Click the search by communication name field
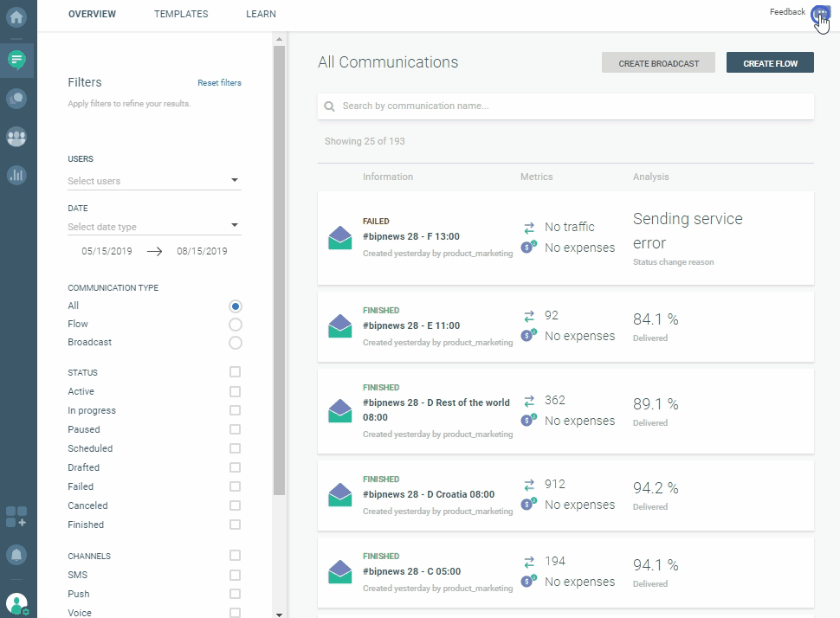Screen dimensions: 840x618 (x=572, y=106)
